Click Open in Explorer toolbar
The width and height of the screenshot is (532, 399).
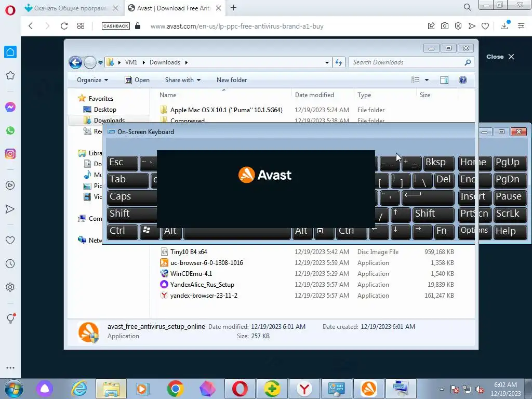(137, 80)
